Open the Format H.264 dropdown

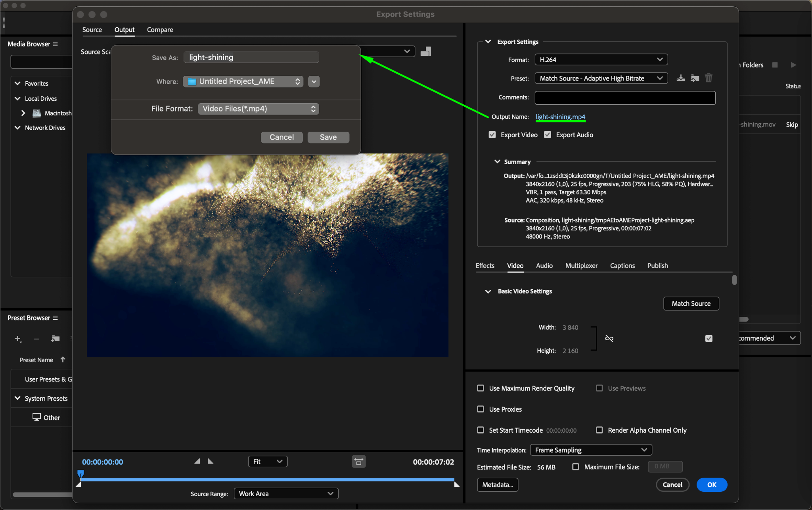[x=601, y=59]
